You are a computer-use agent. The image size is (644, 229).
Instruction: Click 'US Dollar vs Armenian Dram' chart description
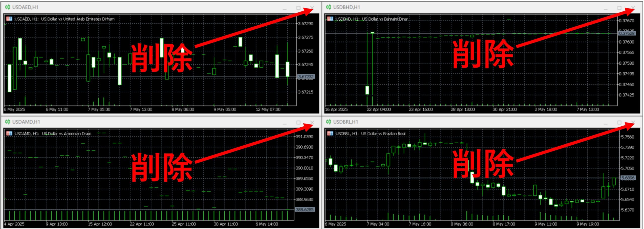pos(66,134)
